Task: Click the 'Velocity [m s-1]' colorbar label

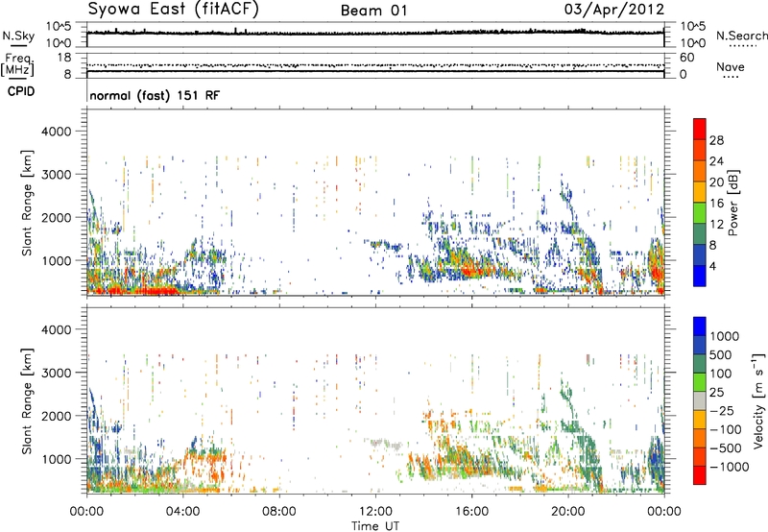Action: click(x=759, y=400)
